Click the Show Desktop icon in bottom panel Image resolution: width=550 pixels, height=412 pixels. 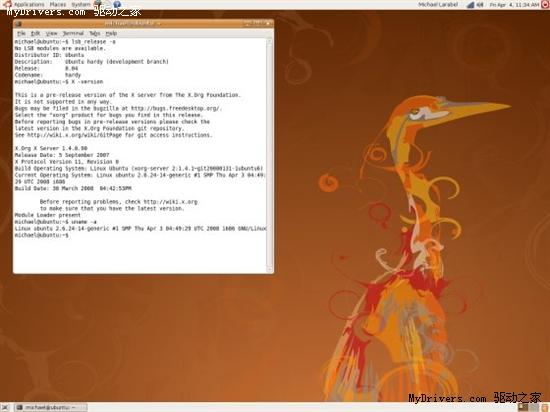click(x=5, y=407)
